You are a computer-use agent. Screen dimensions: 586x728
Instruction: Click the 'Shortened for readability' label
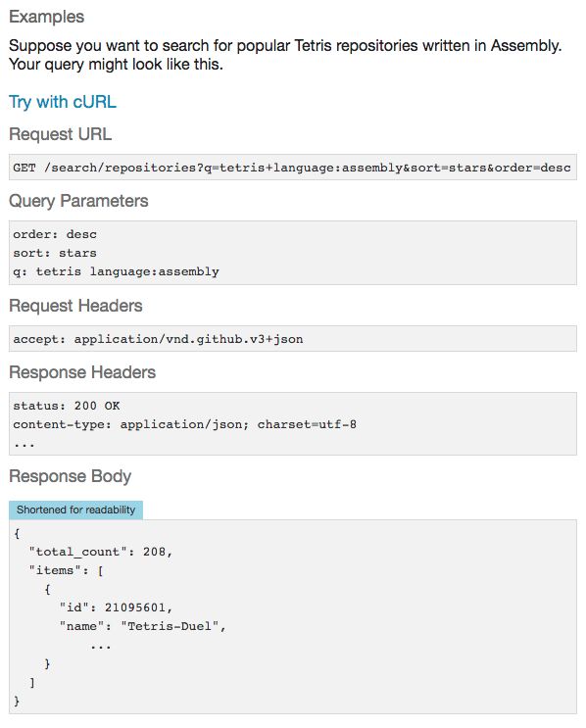pyautogui.click(x=75, y=510)
